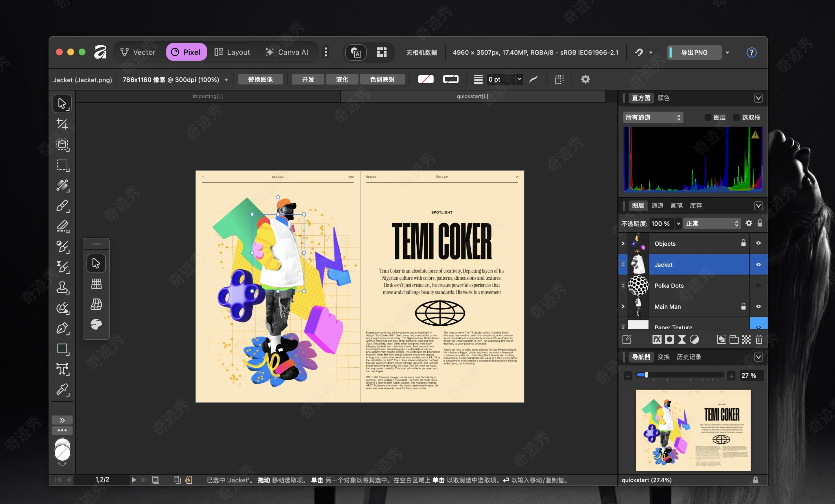Click the 导出PNG export button

pyautogui.click(x=694, y=53)
